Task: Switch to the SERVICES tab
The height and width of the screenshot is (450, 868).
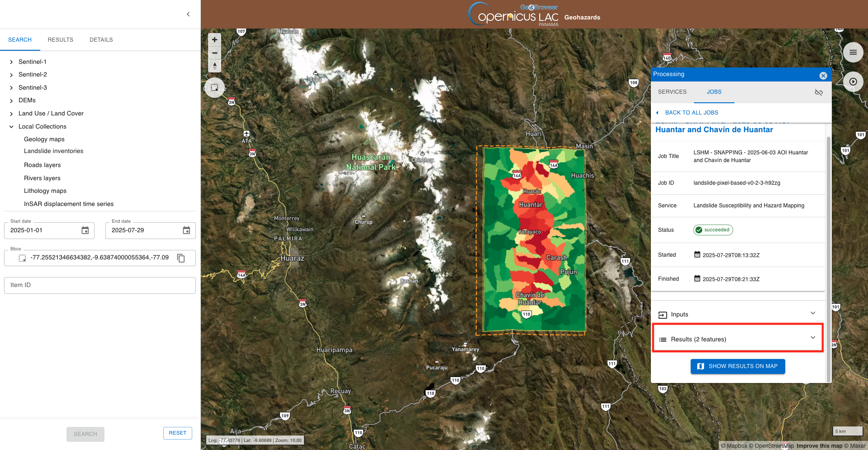Action: [672, 92]
